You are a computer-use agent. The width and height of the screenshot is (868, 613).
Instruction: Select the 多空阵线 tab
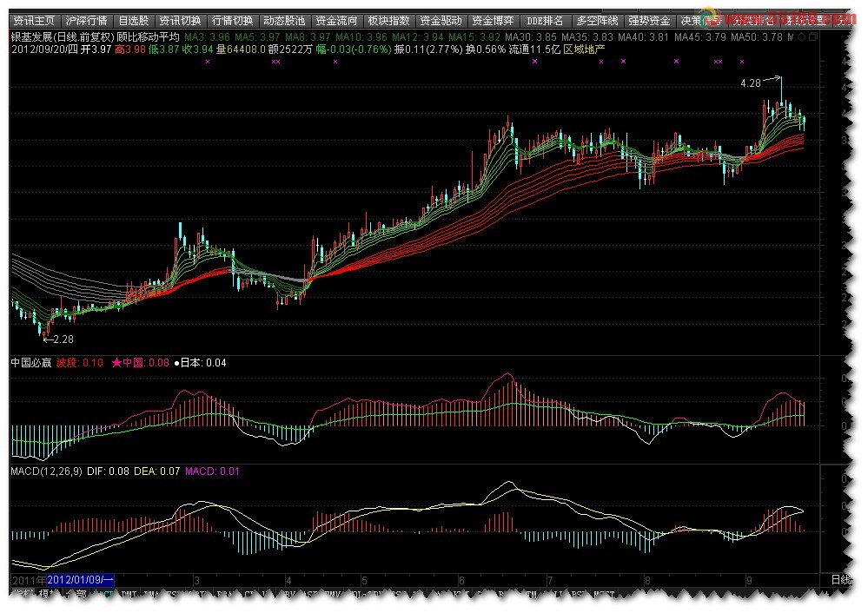pyautogui.click(x=597, y=21)
